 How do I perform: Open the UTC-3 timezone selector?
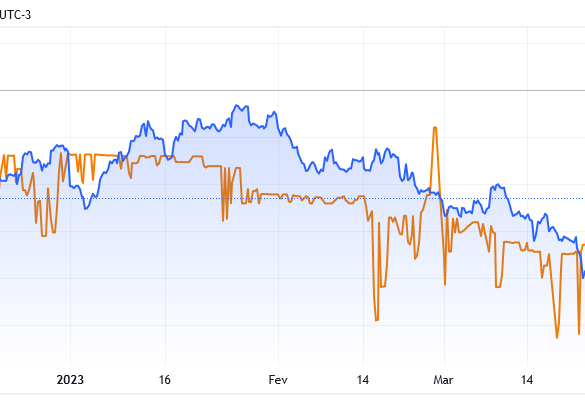(15, 15)
